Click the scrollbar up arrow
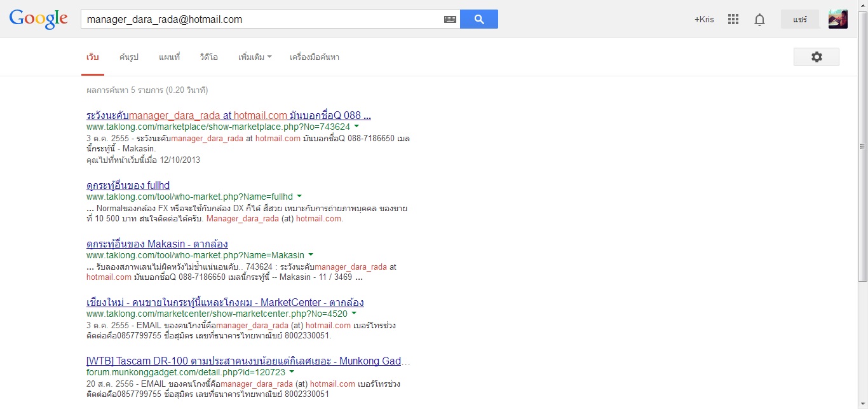Image resolution: width=868 pixels, height=409 pixels. (862, 5)
